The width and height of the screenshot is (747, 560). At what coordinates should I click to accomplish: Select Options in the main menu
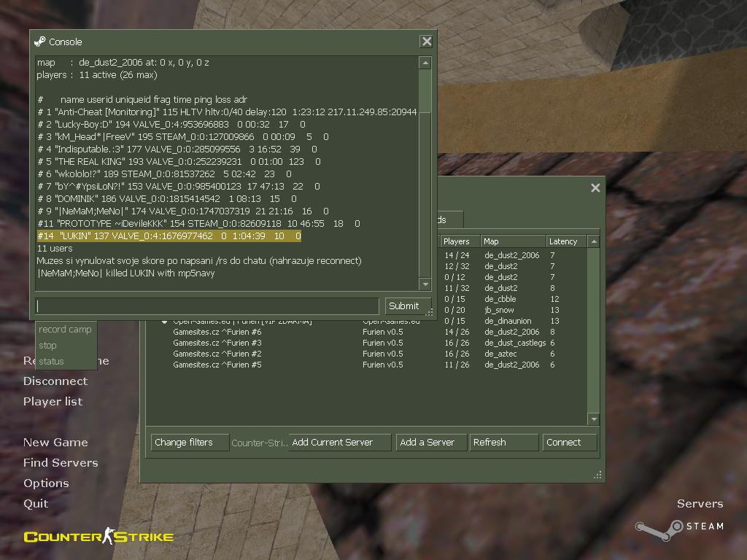[46, 483]
